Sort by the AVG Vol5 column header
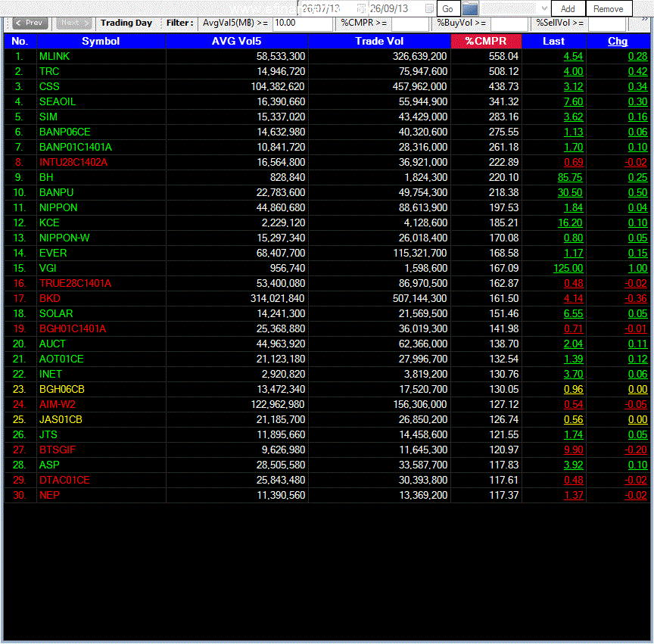The height and width of the screenshot is (644, 654). [236, 42]
